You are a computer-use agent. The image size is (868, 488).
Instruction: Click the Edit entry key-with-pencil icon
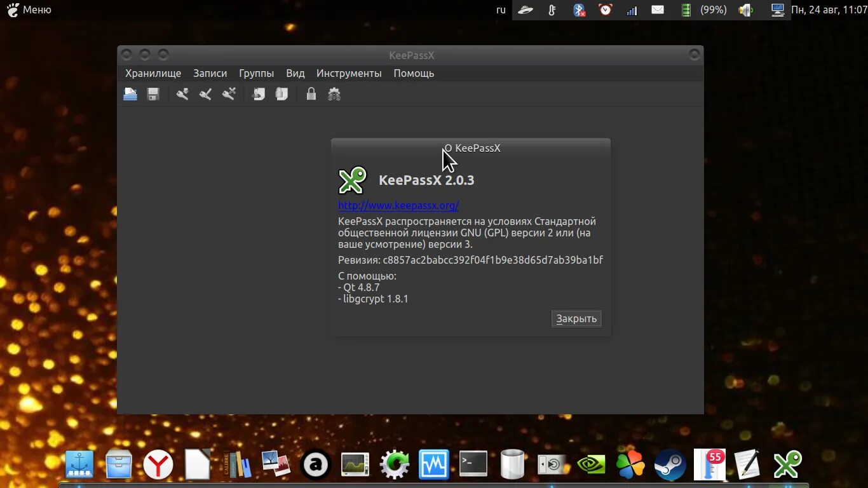pos(205,94)
